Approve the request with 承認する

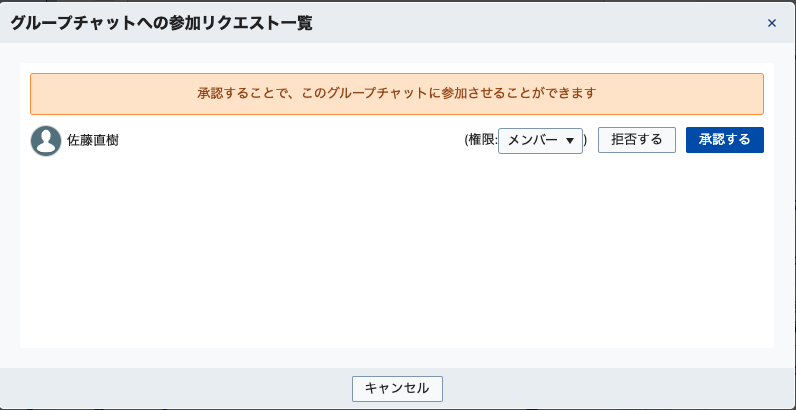(x=724, y=140)
